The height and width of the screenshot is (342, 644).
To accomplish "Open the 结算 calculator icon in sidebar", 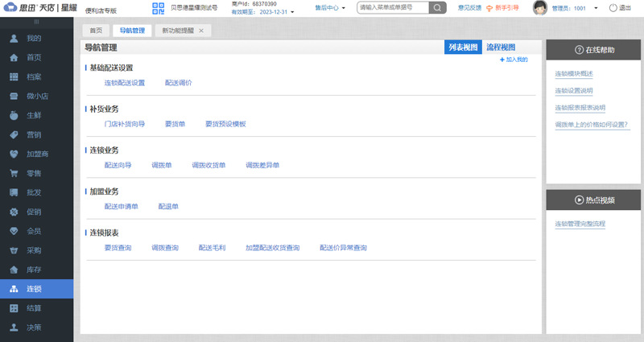I will [x=14, y=308].
